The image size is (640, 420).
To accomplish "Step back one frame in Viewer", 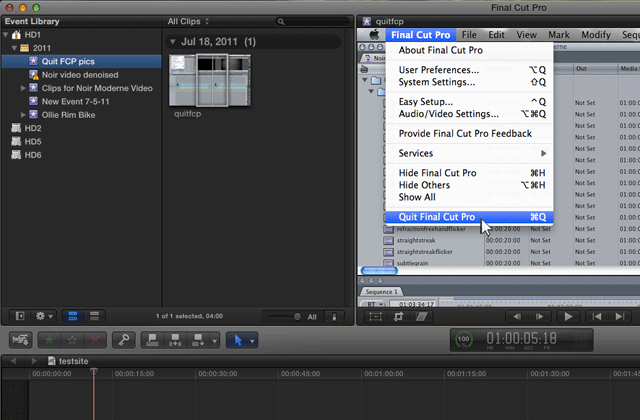I will point(517,316).
